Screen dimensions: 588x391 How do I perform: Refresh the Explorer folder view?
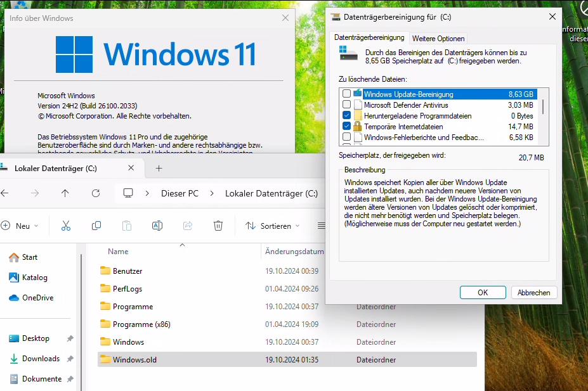click(x=96, y=193)
